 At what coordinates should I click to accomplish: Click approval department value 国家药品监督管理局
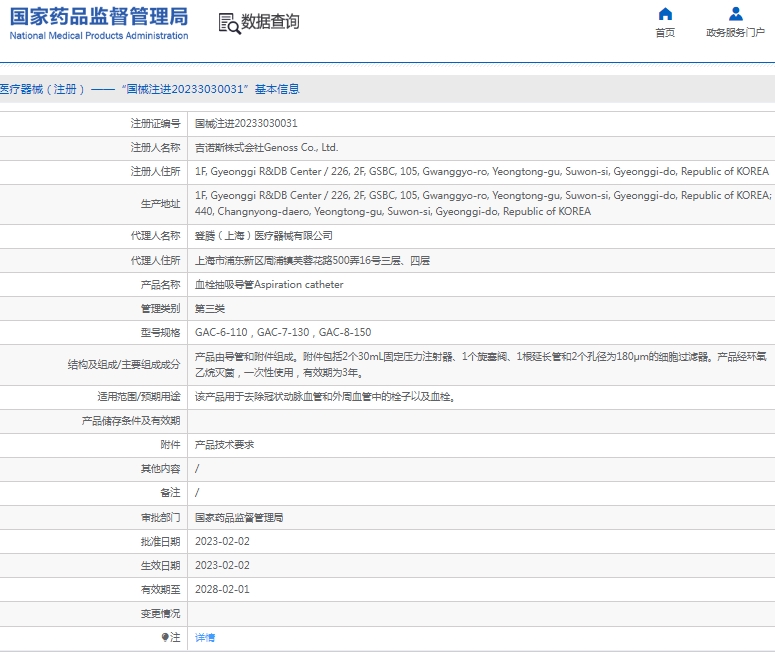(239, 518)
